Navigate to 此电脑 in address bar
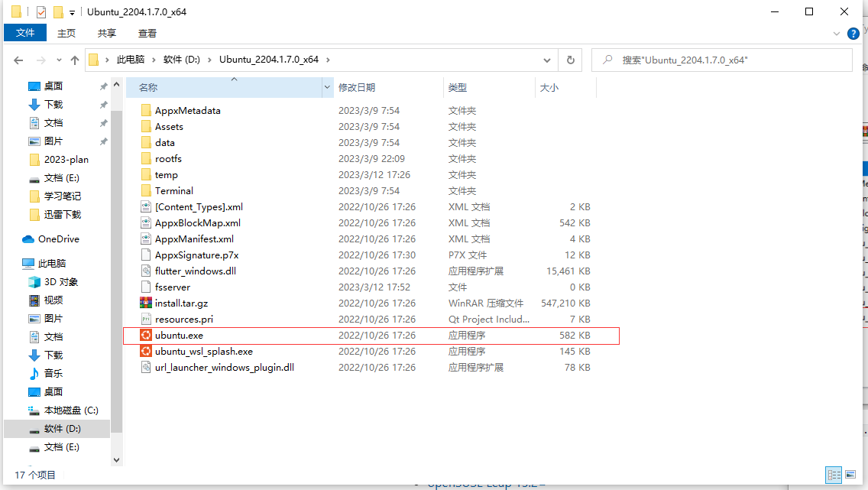Image resolution: width=868 pixels, height=490 pixels. pyautogui.click(x=131, y=59)
